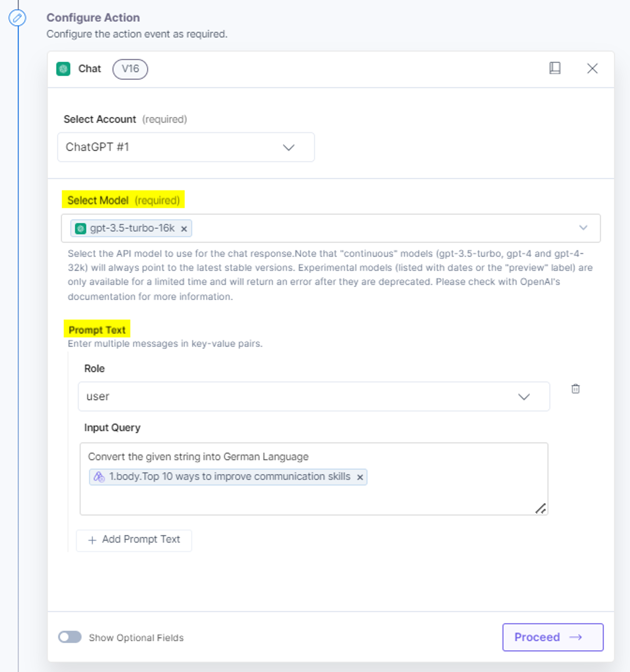The width and height of the screenshot is (630, 672).
Task: Click the gpt-3.5-turbo-16k model chip
Action: [x=131, y=228]
